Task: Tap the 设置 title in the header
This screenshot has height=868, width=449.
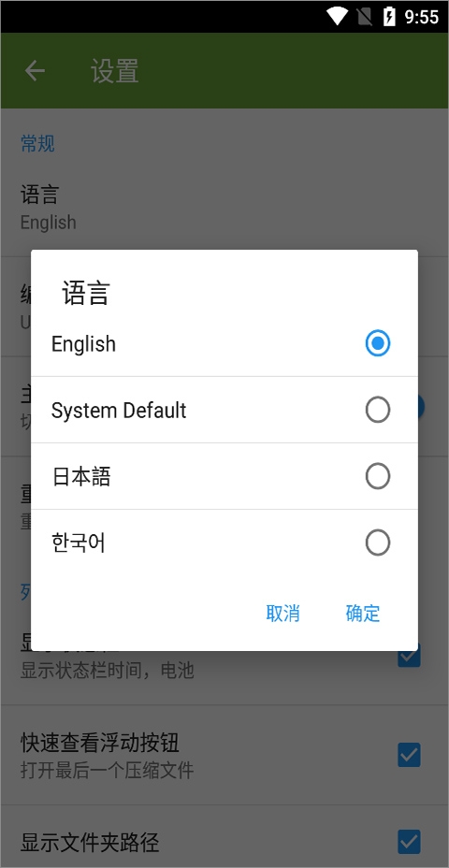Action: (x=115, y=71)
